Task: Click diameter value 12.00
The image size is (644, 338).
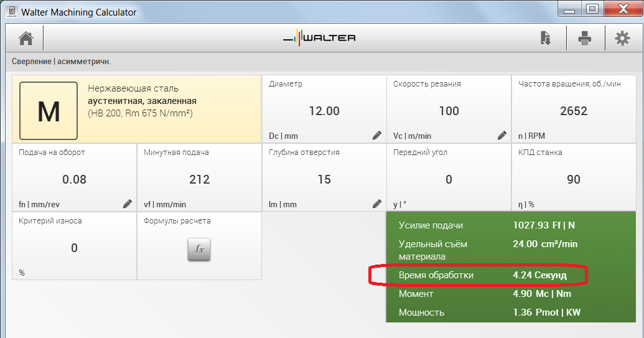Action: pyautogui.click(x=324, y=111)
